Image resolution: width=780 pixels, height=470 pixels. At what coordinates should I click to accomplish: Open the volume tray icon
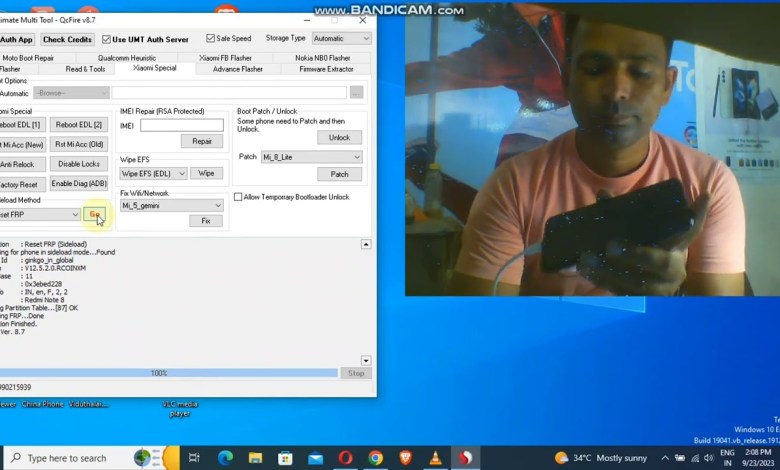point(709,458)
